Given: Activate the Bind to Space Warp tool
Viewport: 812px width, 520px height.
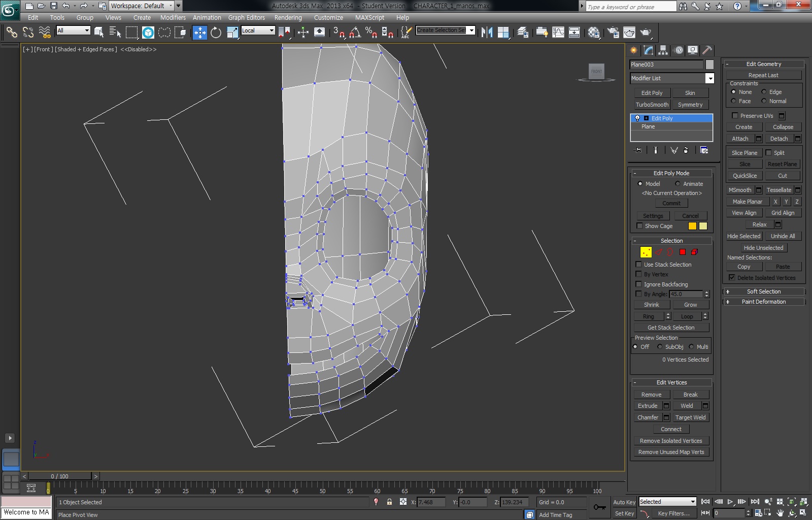Looking at the screenshot, I should tap(45, 32).
